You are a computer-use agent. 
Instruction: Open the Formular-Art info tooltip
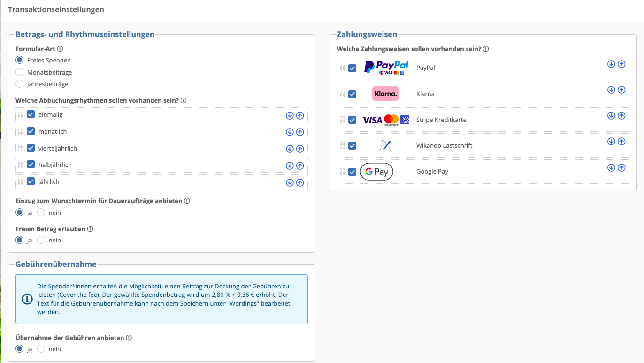tap(60, 48)
